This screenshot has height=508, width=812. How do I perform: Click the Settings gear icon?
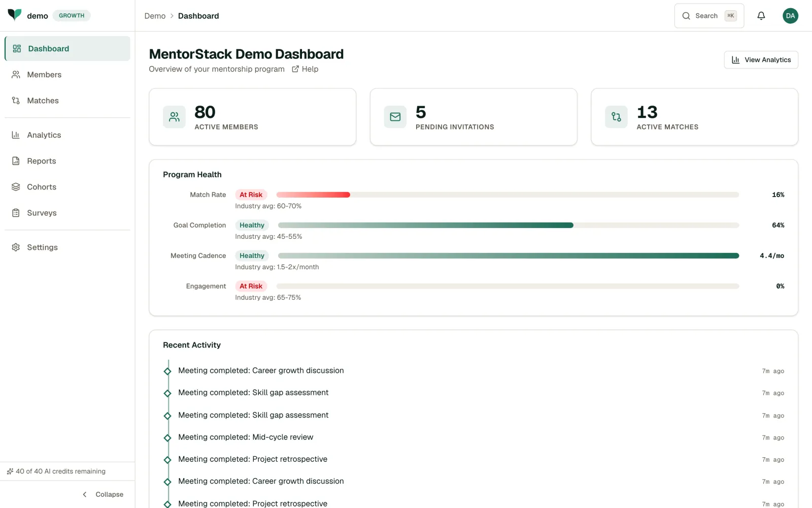click(x=16, y=247)
